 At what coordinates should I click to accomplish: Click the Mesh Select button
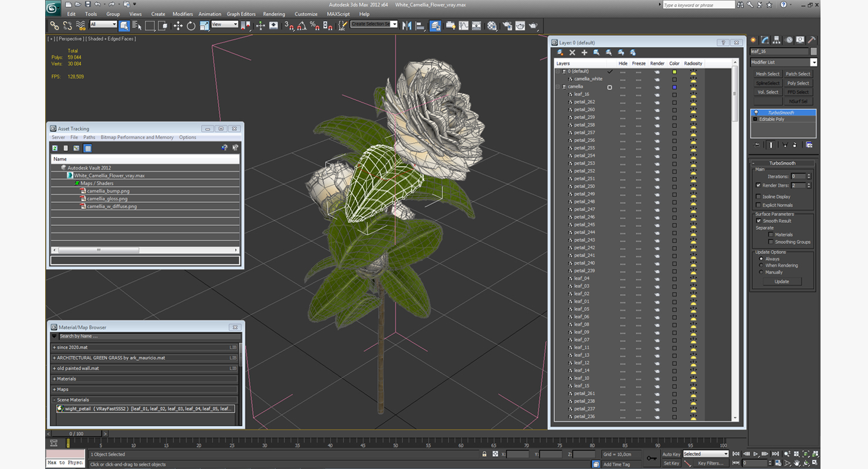click(768, 74)
